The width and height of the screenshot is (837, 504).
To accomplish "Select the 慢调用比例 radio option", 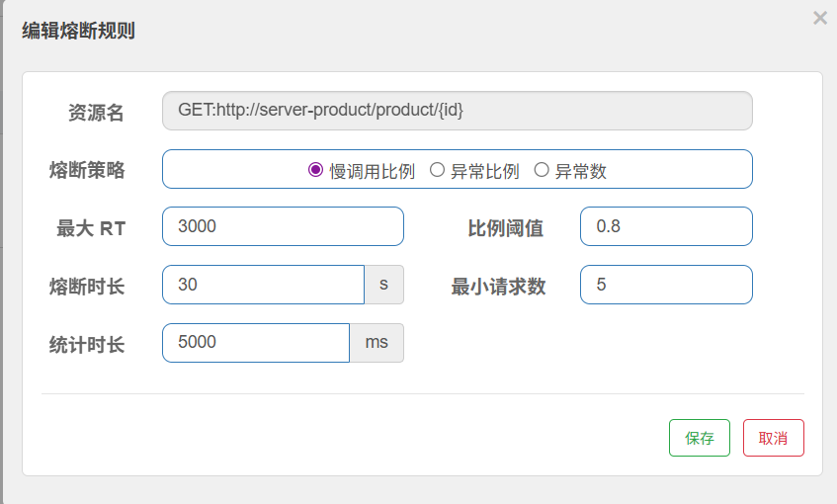I will (x=316, y=170).
